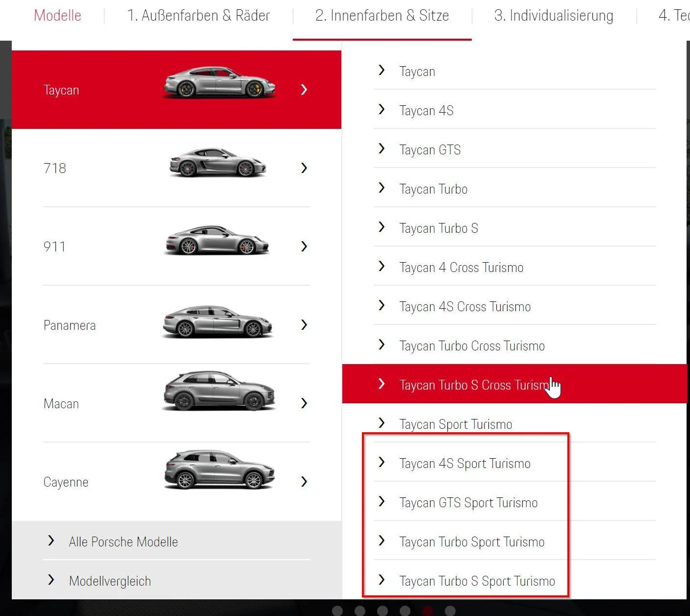Viewport: 690px width, 616px height.
Task: Choose Taycan 4 Cross Turismo
Action: 515,267
